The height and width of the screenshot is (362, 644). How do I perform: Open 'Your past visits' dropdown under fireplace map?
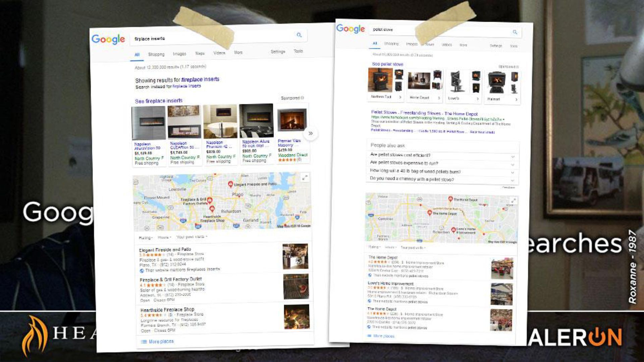pos(192,237)
